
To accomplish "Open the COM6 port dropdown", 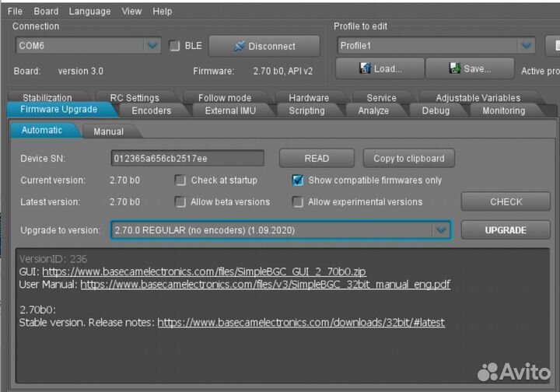I will pos(152,46).
